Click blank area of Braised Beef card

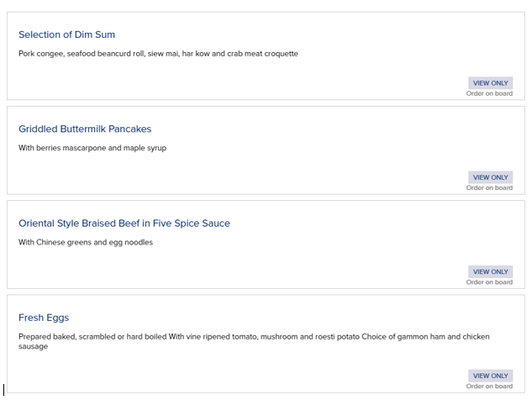pyautogui.click(x=252, y=267)
